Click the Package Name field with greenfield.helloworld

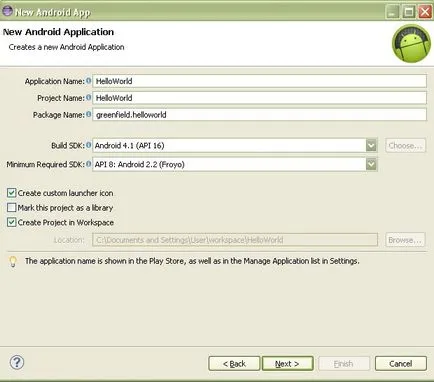(x=259, y=115)
